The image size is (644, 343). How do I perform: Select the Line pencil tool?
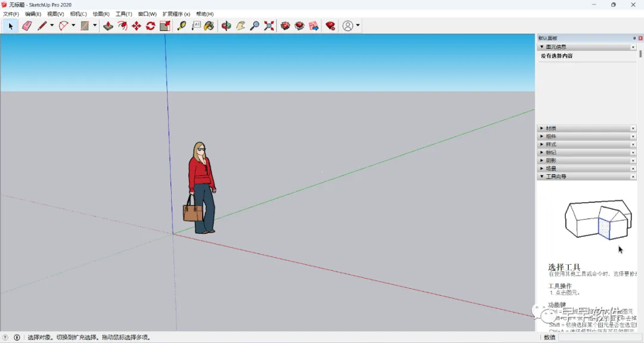[42, 26]
